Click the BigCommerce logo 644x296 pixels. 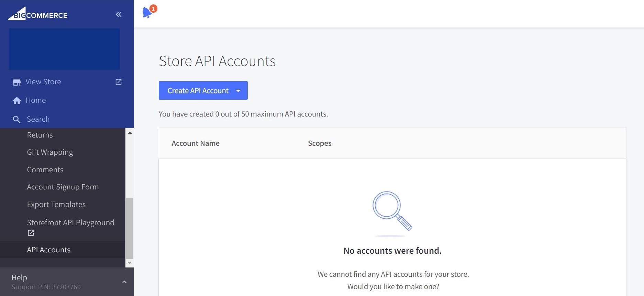tap(38, 14)
